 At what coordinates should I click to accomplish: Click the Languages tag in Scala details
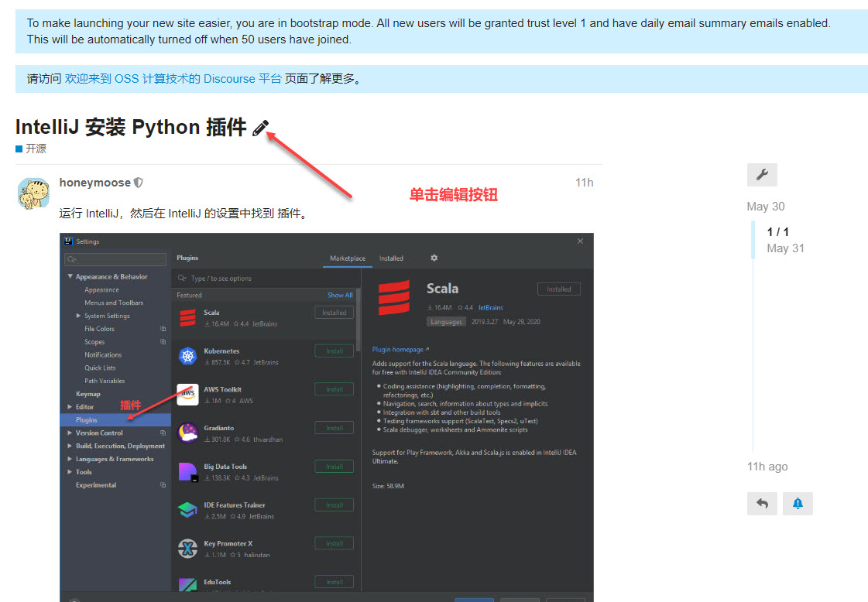(446, 321)
